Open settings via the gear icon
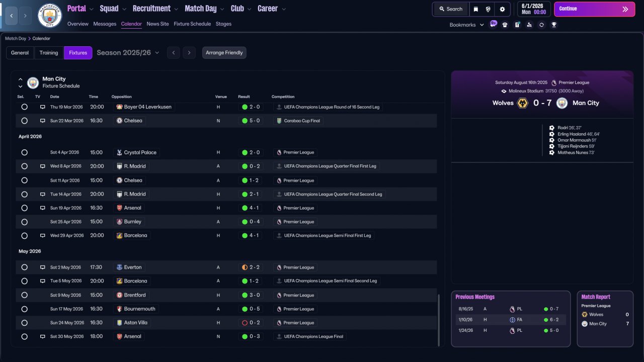The width and height of the screenshot is (644, 362). pyautogui.click(x=502, y=9)
